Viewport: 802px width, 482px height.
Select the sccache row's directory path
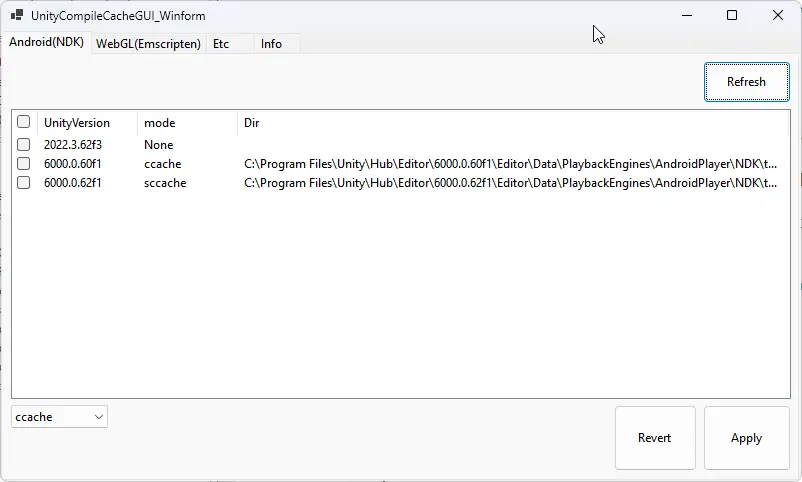(510, 183)
